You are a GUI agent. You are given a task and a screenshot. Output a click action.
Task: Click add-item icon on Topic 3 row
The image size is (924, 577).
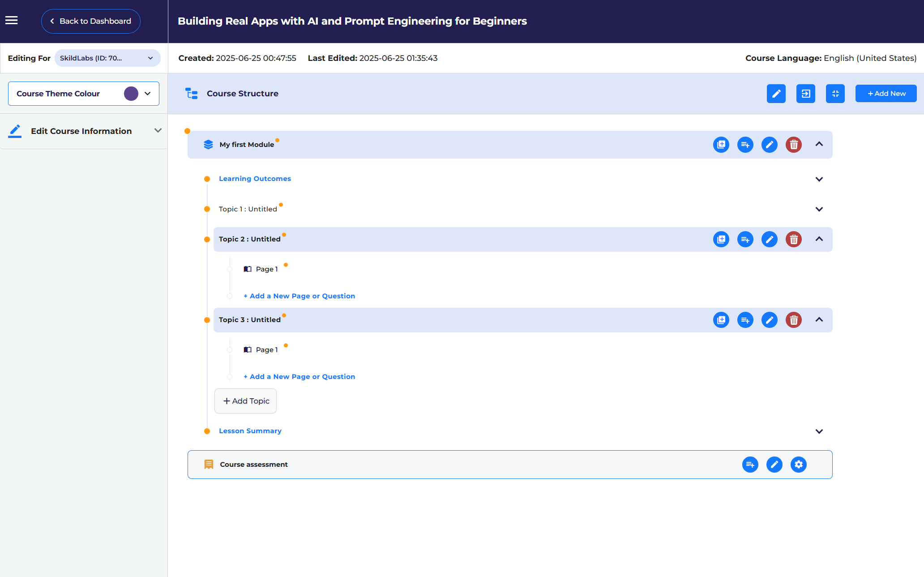pyautogui.click(x=745, y=320)
